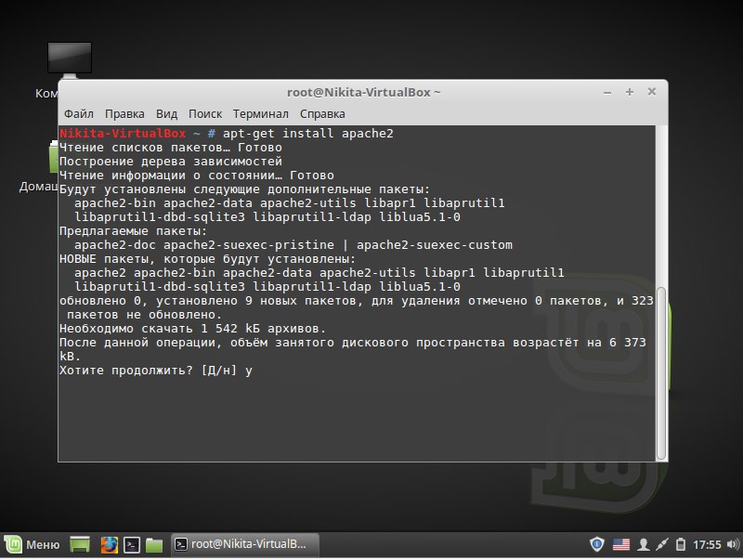Open the Linux Mint Меню button
The height and width of the screenshot is (560, 743).
(33, 544)
